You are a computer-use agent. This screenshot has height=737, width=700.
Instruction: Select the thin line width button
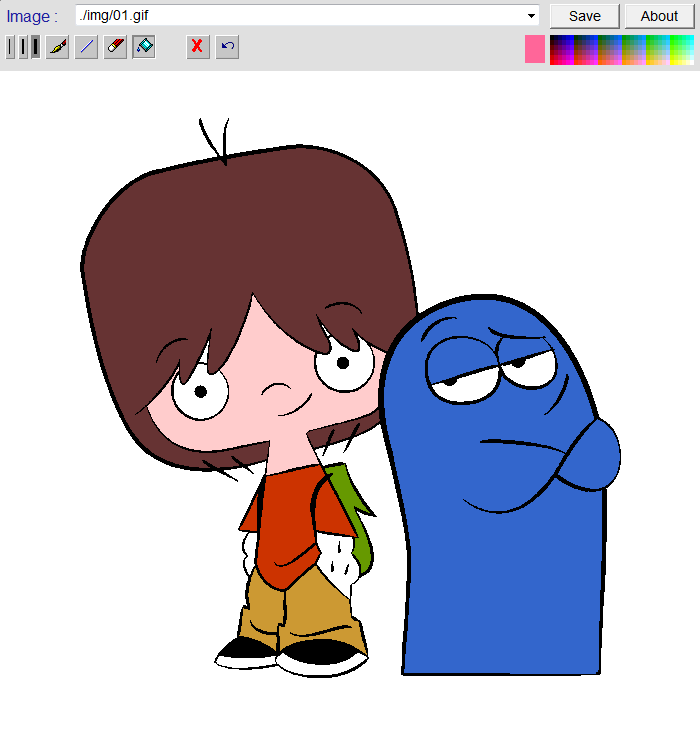10,47
